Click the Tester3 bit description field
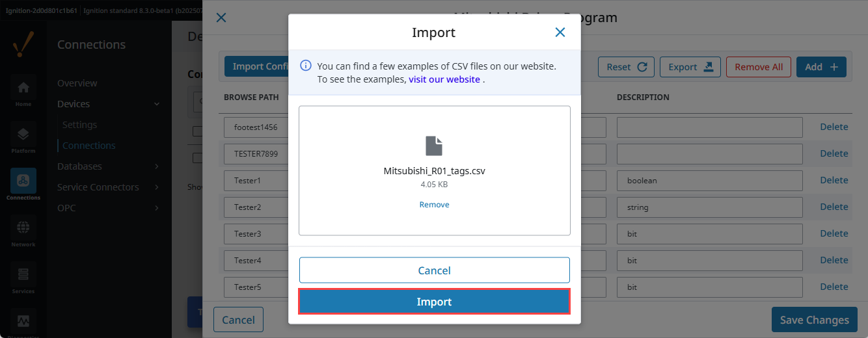The height and width of the screenshot is (338, 868). [x=709, y=234]
